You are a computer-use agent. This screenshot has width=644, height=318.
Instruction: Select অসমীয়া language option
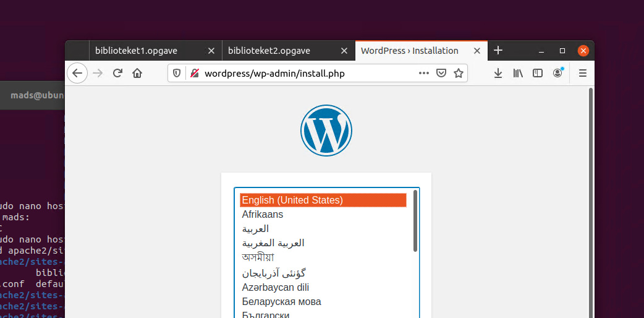pyautogui.click(x=323, y=257)
